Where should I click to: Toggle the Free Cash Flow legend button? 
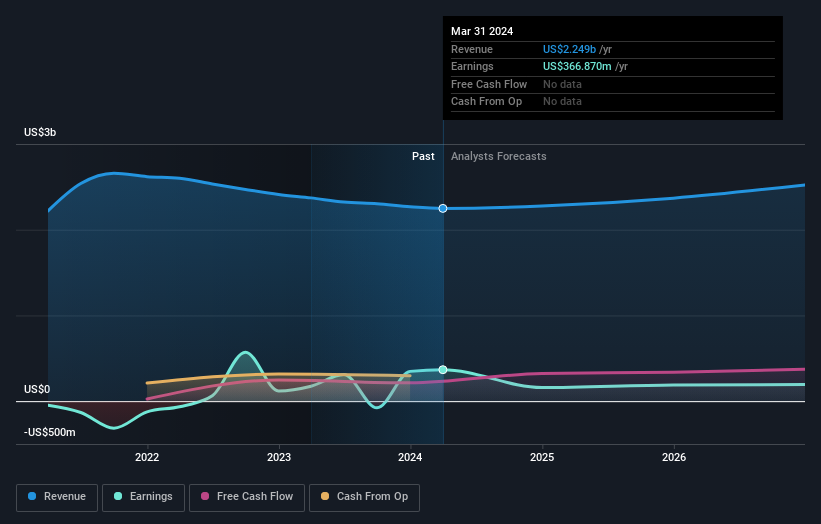pos(247,497)
